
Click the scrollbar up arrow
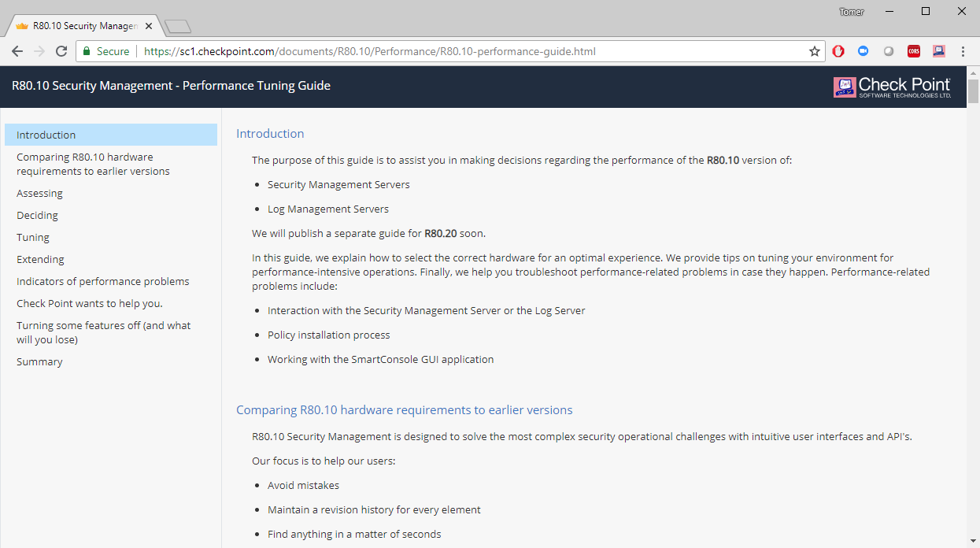(973, 72)
